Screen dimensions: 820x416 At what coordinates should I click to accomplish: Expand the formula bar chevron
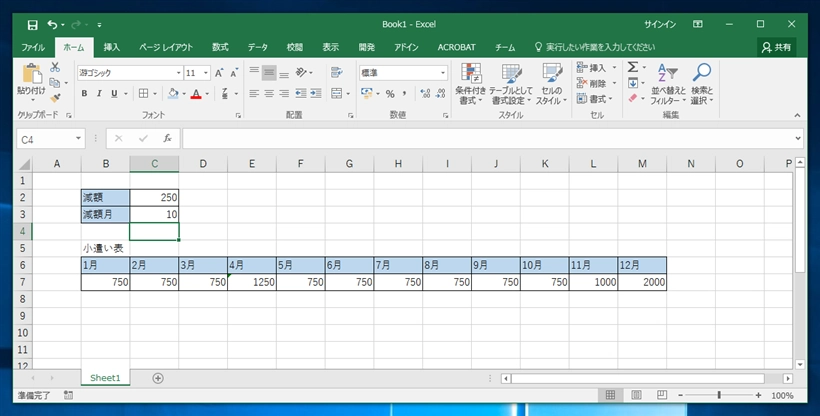coord(798,139)
